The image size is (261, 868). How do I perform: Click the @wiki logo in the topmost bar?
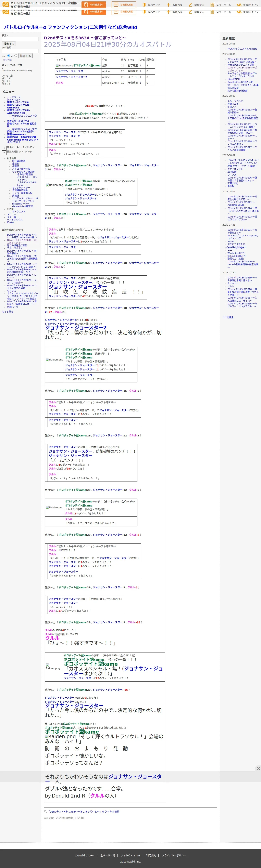click(5, 4)
